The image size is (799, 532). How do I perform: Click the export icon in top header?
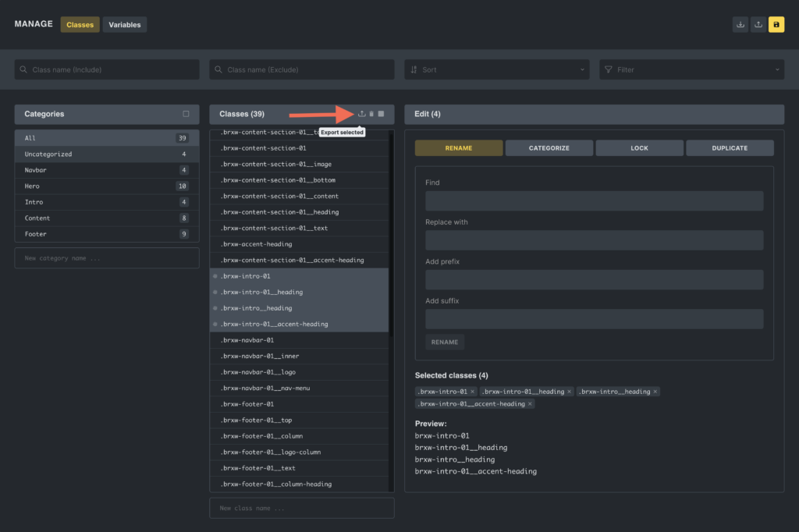tap(758, 25)
